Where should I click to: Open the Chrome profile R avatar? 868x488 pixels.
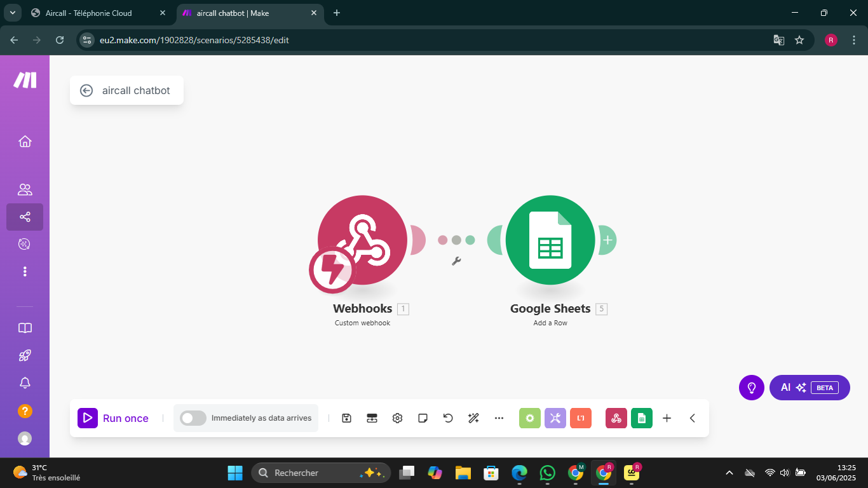(x=831, y=40)
